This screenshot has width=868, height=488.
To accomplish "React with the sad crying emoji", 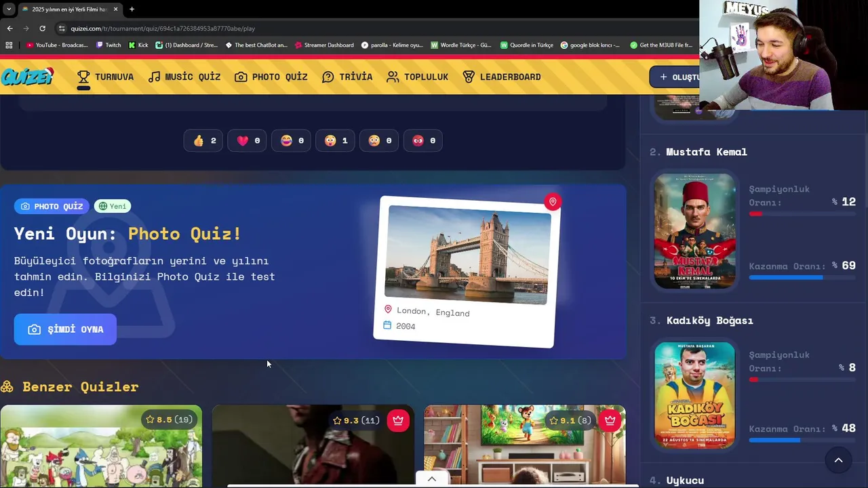I will 379,140.
